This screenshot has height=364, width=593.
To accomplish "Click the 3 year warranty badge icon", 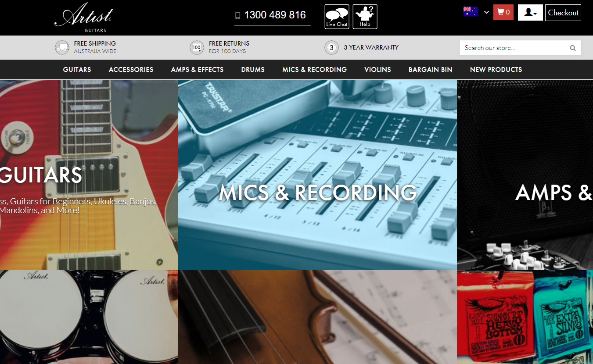I will tap(331, 47).
